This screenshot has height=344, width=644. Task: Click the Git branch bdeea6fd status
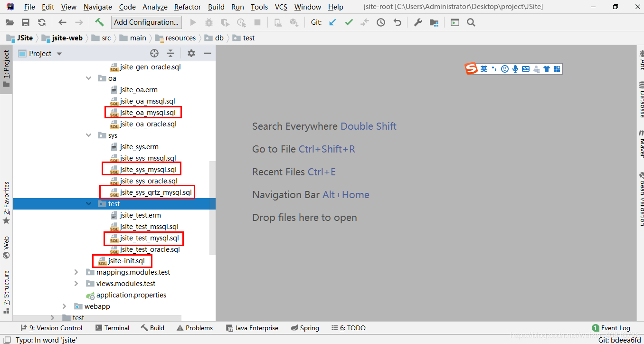(619, 340)
